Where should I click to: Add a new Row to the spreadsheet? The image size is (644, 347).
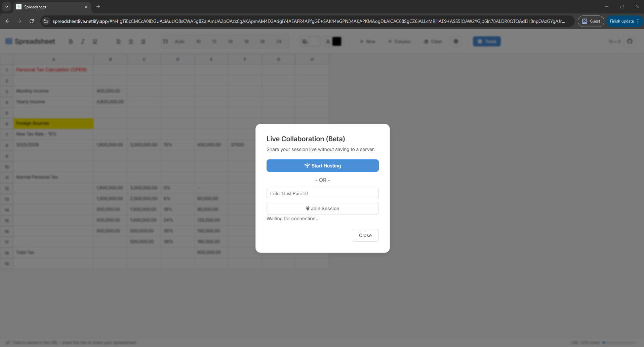point(368,41)
